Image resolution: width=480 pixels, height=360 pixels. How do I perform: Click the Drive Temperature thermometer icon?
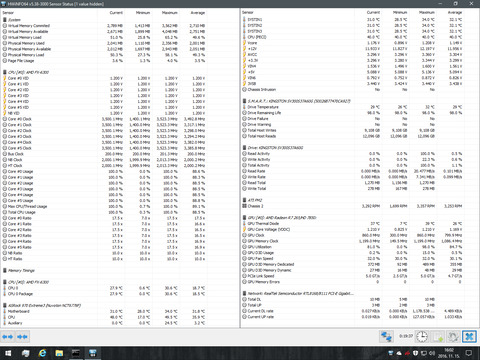pos(244,107)
